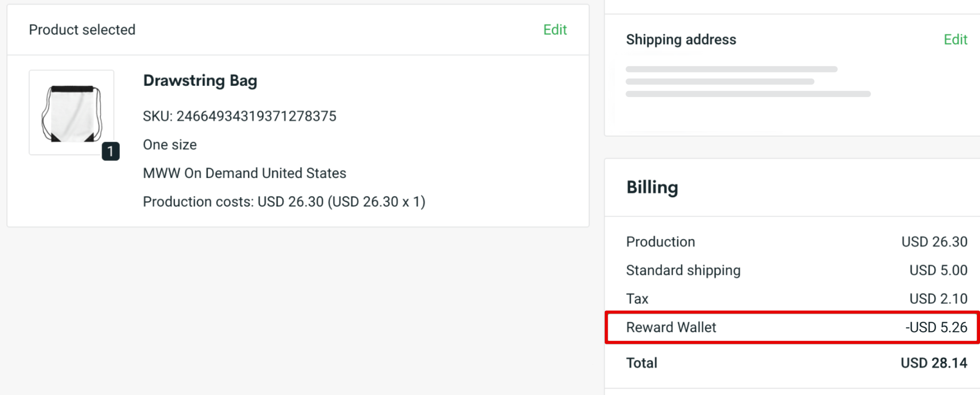Click the shipping address placeholder lines
The height and width of the screenshot is (395, 980).
(x=748, y=81)
